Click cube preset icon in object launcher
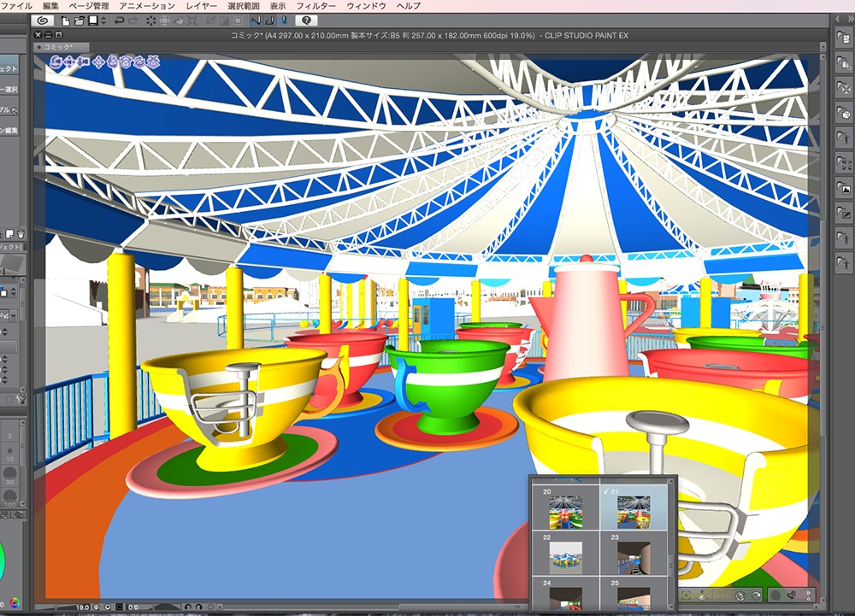The height and width of the screenshot is (616, 855). 739,595
